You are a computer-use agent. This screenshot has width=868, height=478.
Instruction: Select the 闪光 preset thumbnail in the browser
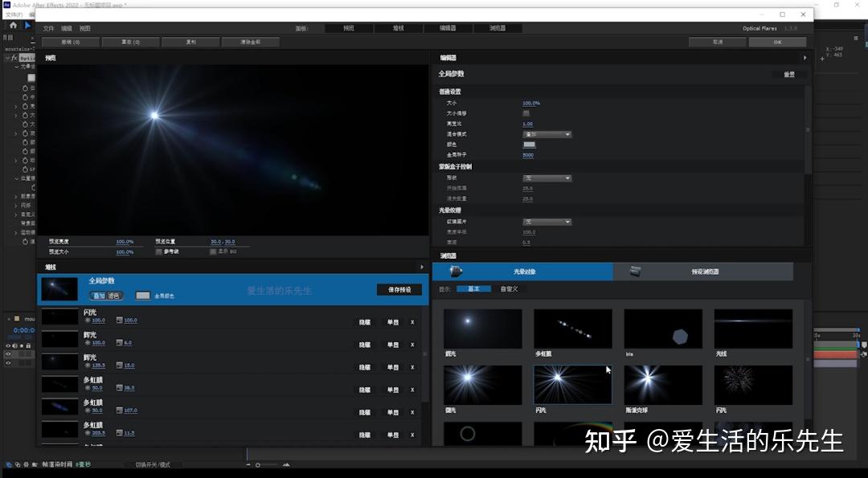click(572, 386)
